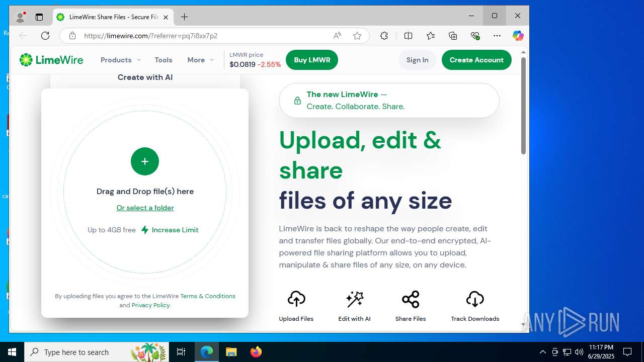644x362 pixels.
Task: Open the volume control in the tray
Action: tap(579, 352)
